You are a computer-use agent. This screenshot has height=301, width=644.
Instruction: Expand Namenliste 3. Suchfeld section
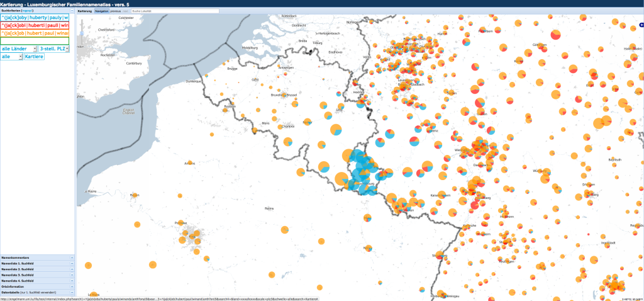tap(72, 275)
